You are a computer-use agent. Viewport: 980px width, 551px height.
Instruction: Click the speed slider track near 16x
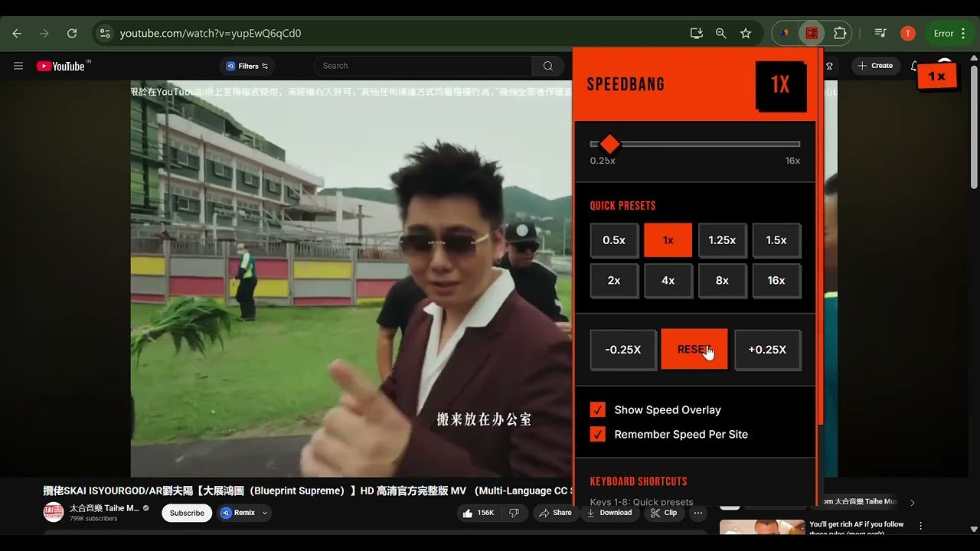point(795,144)
